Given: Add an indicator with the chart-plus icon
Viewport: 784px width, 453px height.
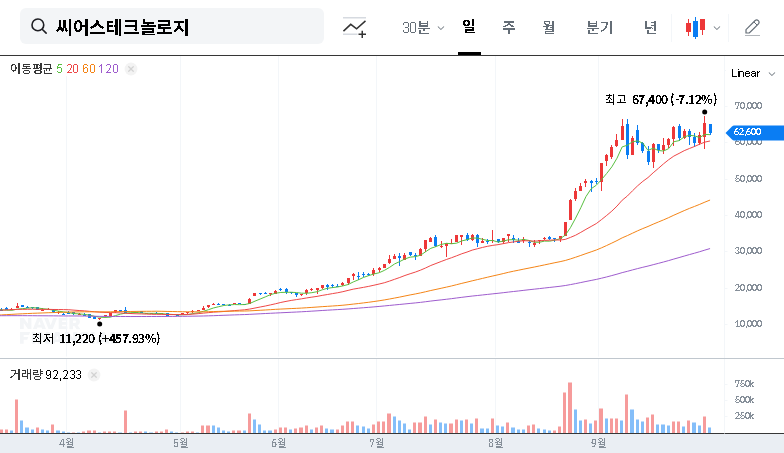Looking at the screenshot, I should (354, 27).
